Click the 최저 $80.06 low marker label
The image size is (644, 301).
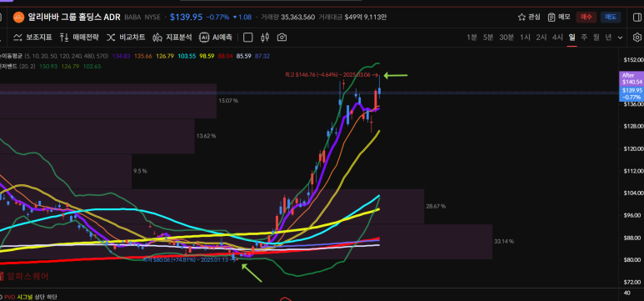tap(190, 259)
